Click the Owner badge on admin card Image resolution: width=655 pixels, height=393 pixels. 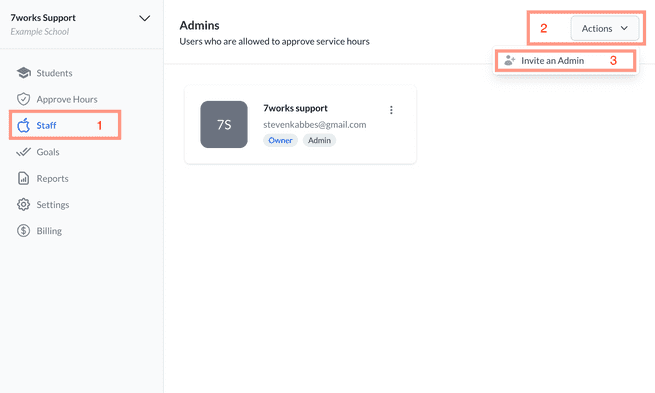pos(280,140)
